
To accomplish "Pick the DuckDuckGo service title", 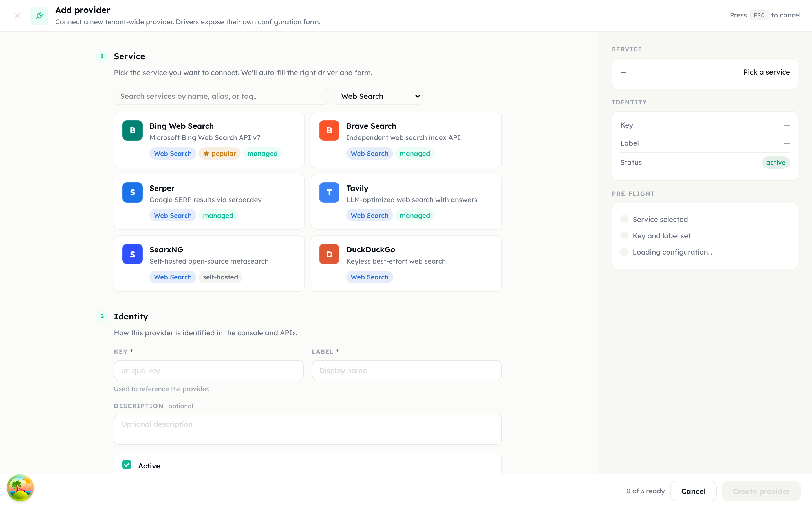I will (x=370, y=250).
